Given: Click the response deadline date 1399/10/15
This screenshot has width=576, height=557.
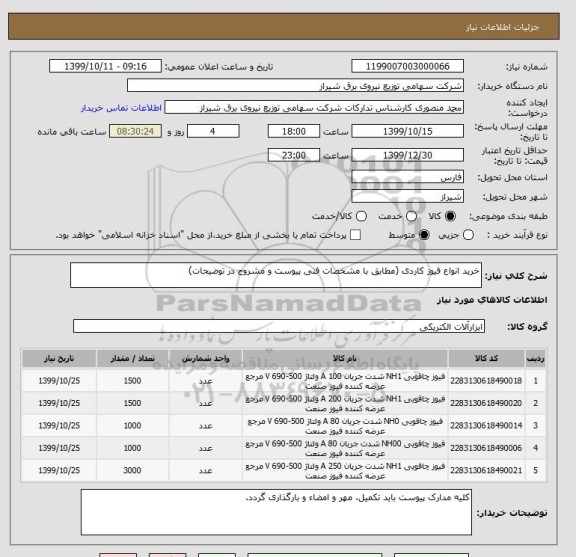Looking at the screenshot, I should pyautogui.click(x=407, y=131).
